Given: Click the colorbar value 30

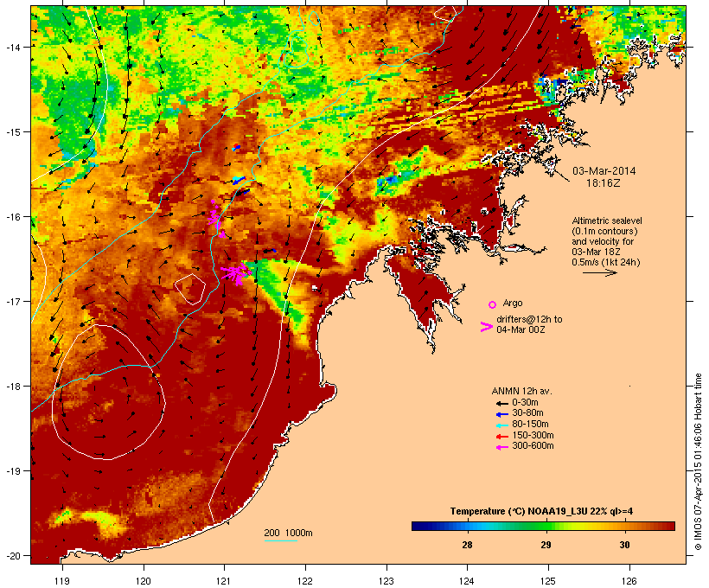Looking at the screenshot, I should (x=624, y=545).
